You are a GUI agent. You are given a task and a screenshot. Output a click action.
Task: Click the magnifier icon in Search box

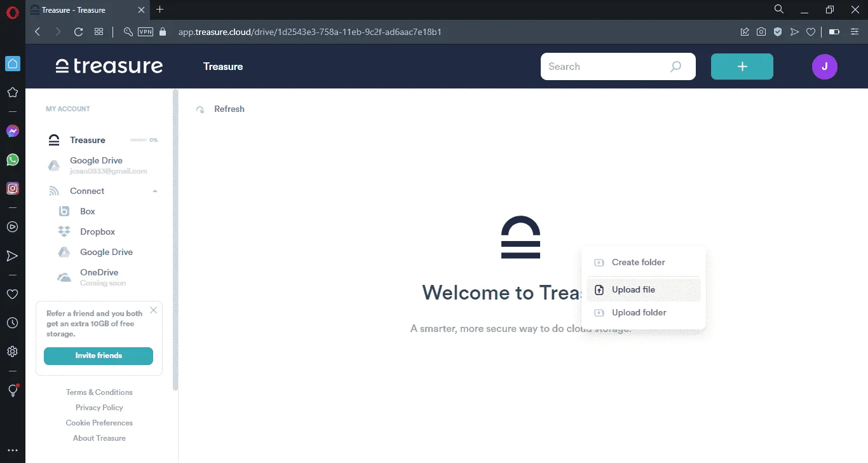675,66
